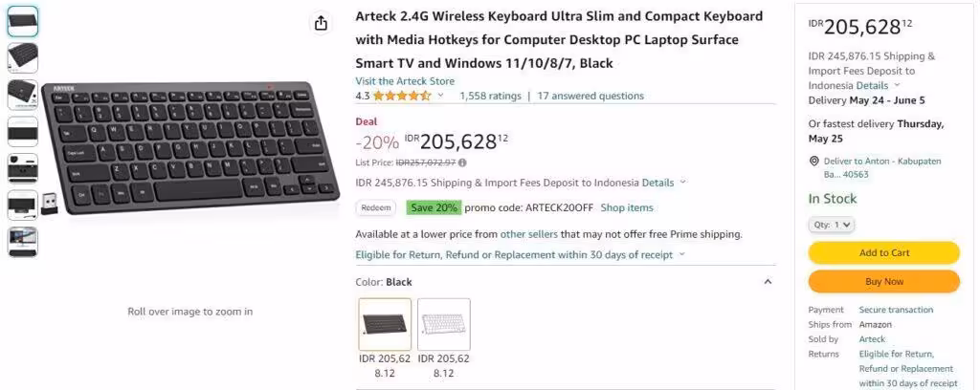Open the 1,558 ratings link
The width and height of the screenshot is (980, 390).
point(490,97)
